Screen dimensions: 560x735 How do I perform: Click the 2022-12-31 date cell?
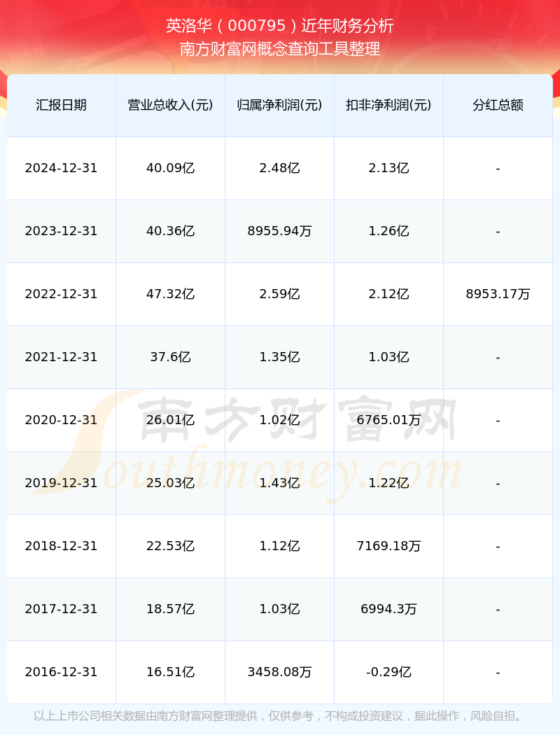pos(62,294)
